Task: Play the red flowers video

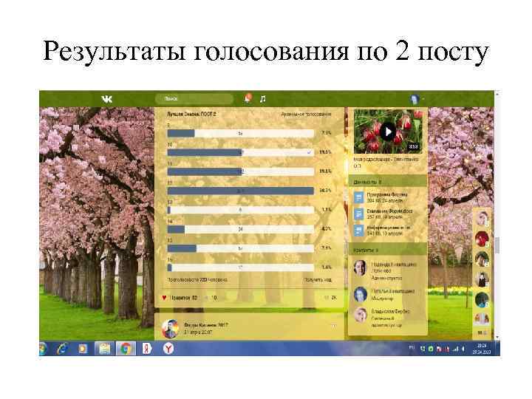Action: click(x=388, y=132)
